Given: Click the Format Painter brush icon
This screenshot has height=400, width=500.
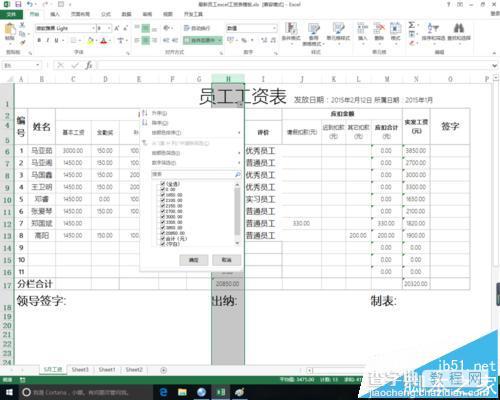Looking at the screenshot, I should click(23, 42).
